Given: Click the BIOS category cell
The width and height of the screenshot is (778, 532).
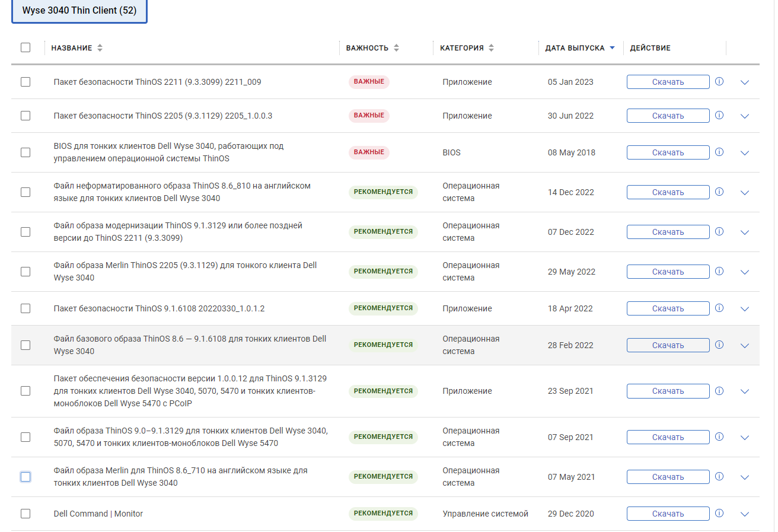Looking at the screenshot, I should [x=451, y=152].
